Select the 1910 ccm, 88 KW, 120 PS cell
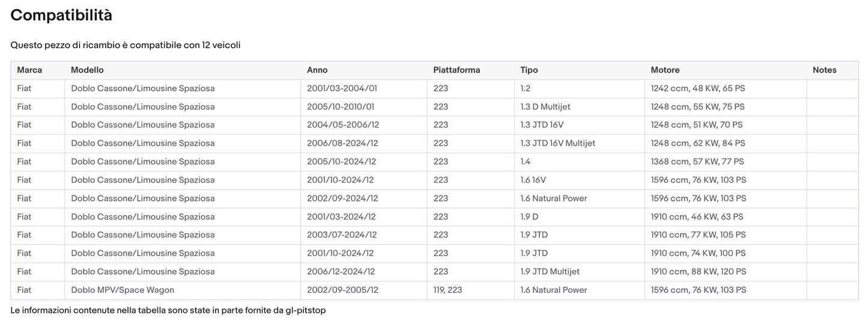 [699, 272]
